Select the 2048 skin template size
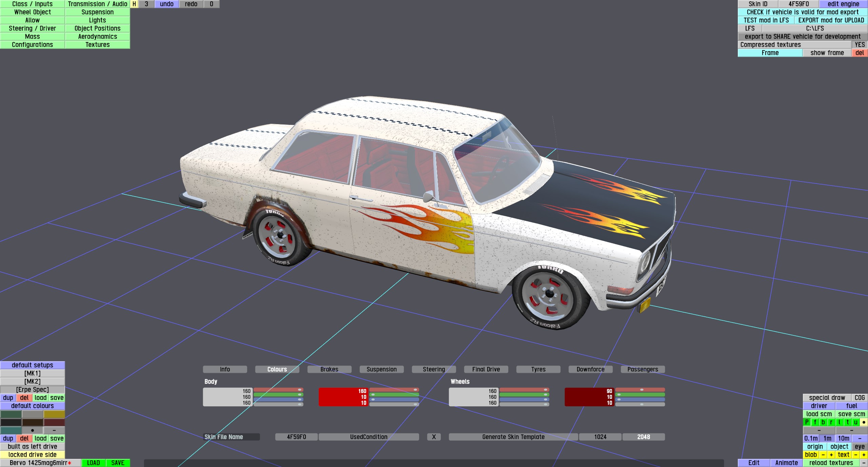 [x=644, y=437]
